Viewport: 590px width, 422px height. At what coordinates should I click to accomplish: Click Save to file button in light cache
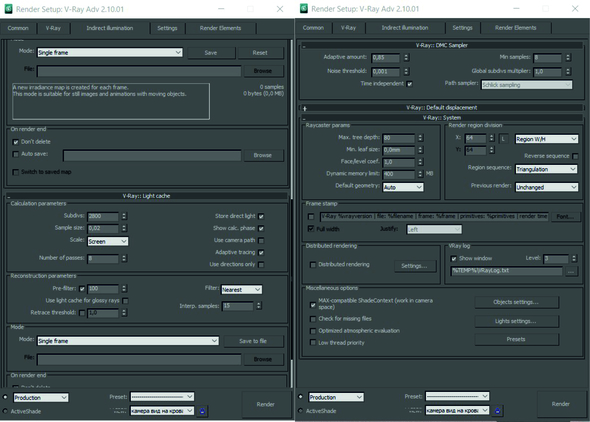tap(253, 341)
